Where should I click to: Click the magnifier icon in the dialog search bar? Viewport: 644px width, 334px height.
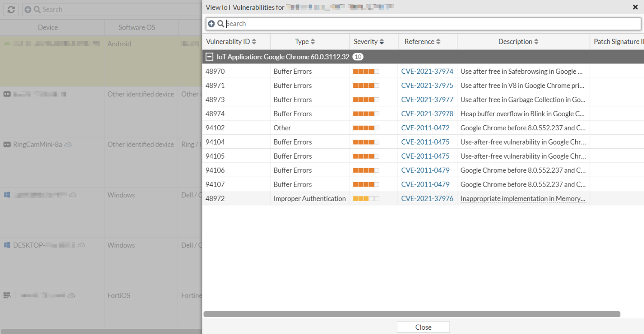(x=221, y=24)
